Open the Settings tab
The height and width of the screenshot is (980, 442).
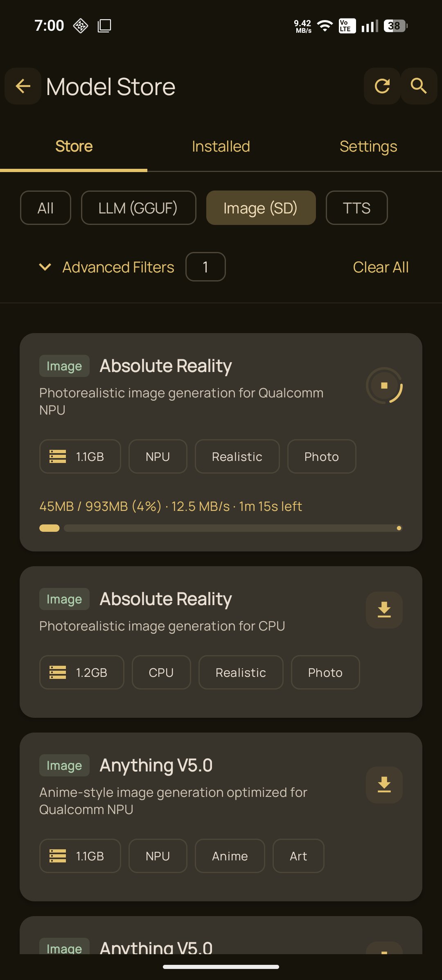point(368,147)
